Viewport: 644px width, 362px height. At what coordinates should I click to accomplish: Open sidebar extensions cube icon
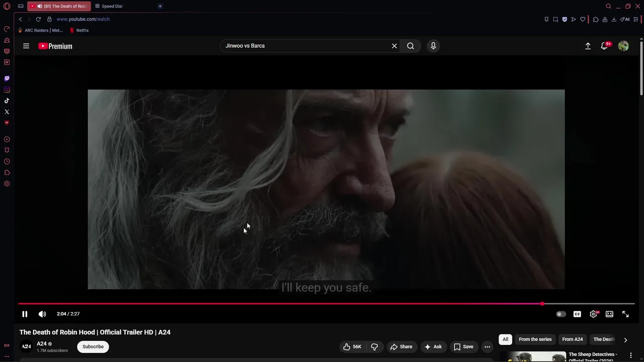(7, 172)
